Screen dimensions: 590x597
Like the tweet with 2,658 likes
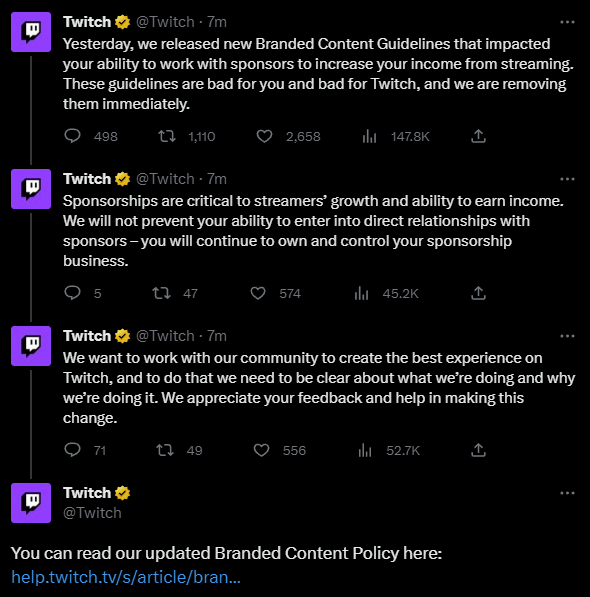[264, 136]
